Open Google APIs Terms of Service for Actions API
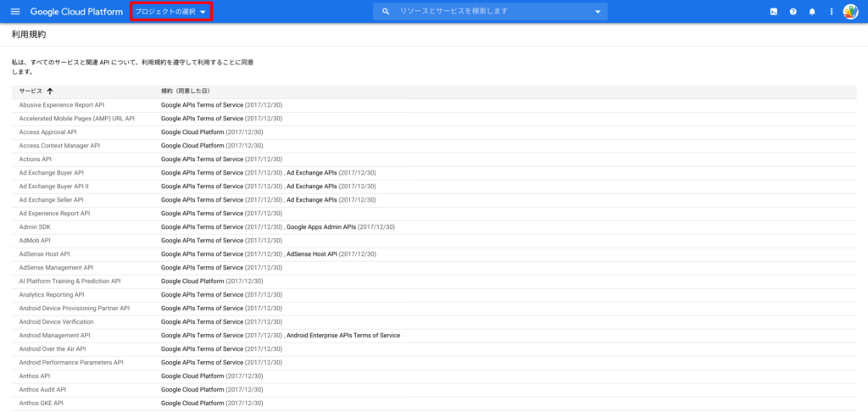868x412 pixels. click(x=202, y=159)
